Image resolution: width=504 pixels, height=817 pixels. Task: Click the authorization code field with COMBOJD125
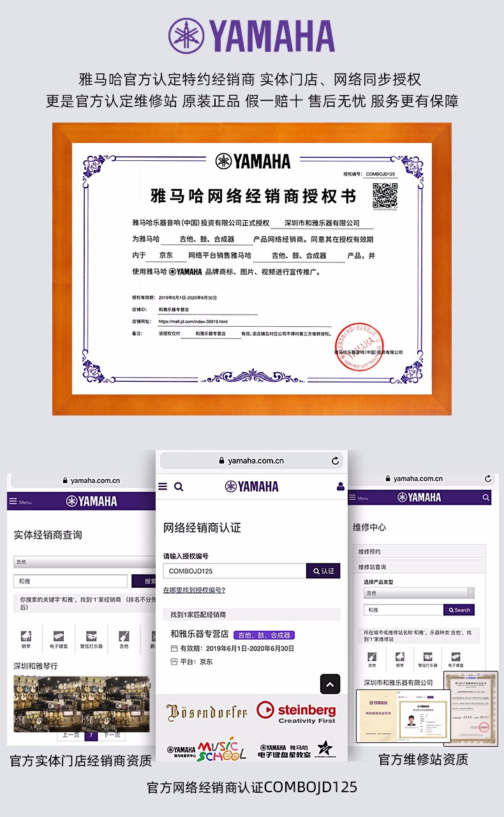[x=235, y=571]
